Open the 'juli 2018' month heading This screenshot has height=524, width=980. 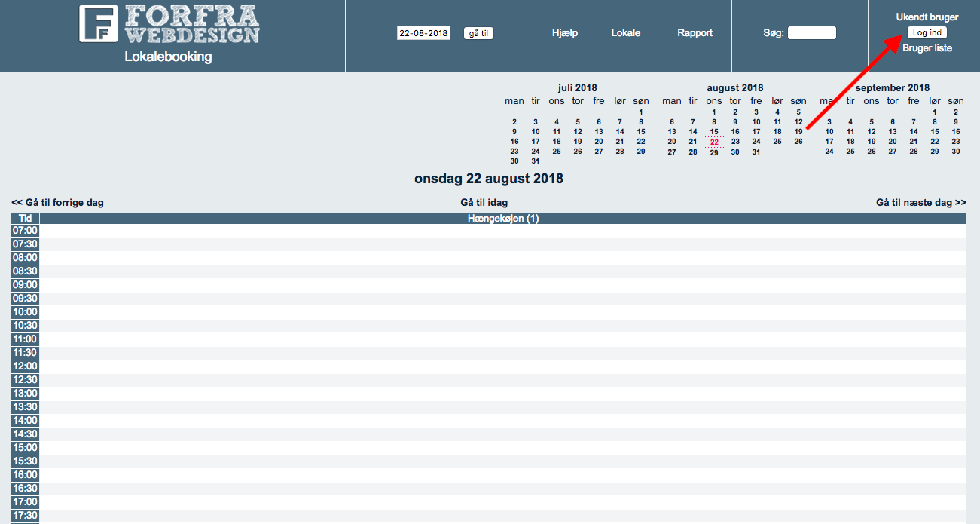577,88
